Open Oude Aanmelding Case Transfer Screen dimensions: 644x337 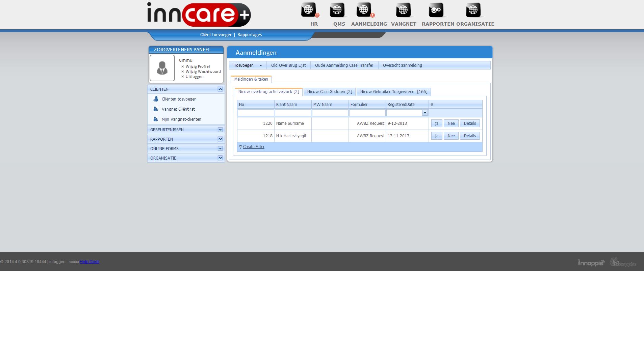coord(344,65)
